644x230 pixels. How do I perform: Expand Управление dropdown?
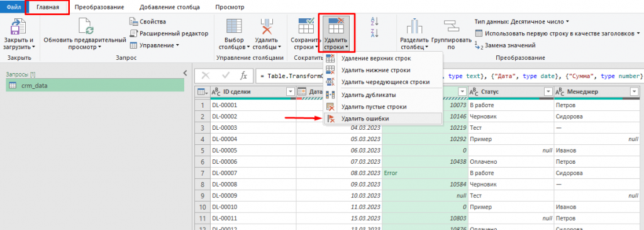pos(177,45)
